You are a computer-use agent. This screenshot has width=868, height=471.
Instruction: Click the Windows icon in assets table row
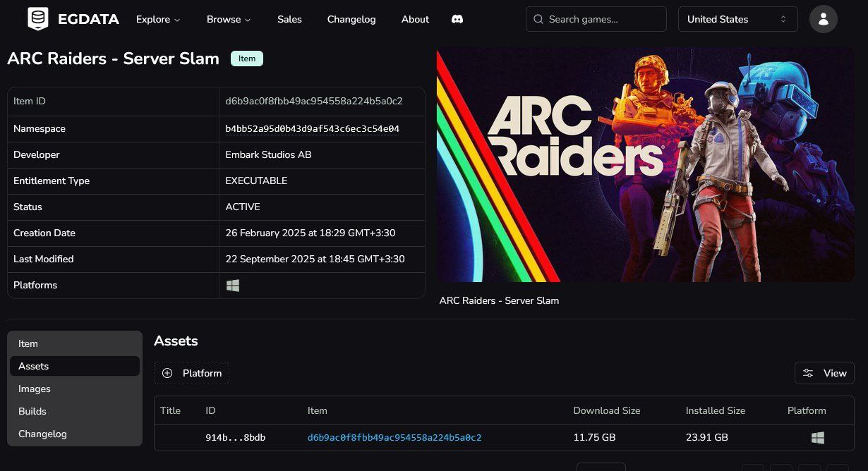pyautogui.click(x=818, y=438)
